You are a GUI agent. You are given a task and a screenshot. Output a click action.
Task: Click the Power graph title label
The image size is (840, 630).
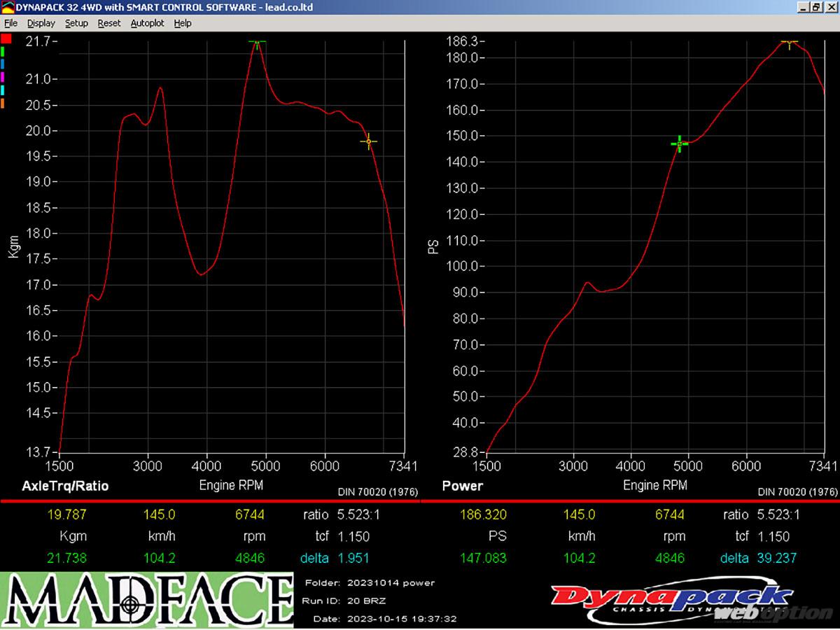pyautogui.click(x=462, y=486)
